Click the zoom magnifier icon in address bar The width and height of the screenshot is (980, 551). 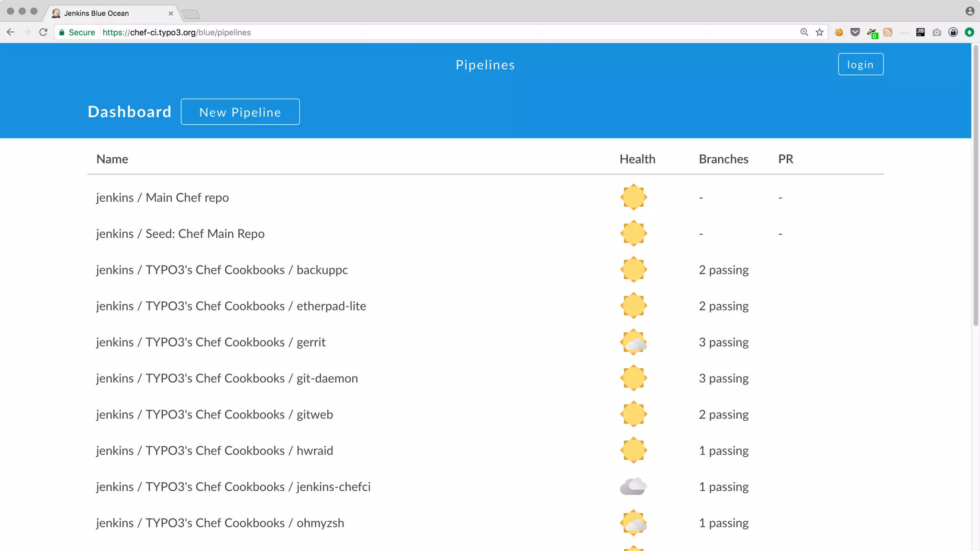tap(804, 32)
